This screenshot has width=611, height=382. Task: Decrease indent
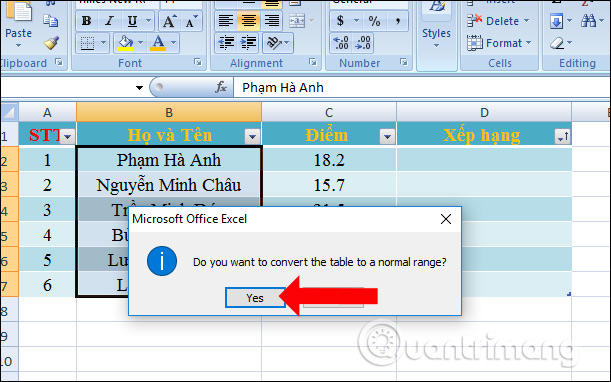coord(226,43)
